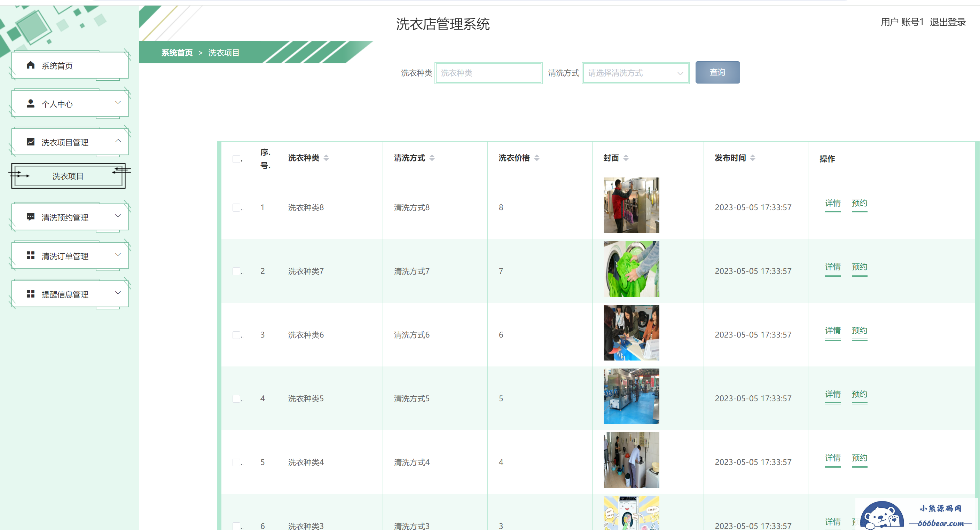
Task: Expand the 清洗订单管理 menu chevron
Action: [118, 254]
